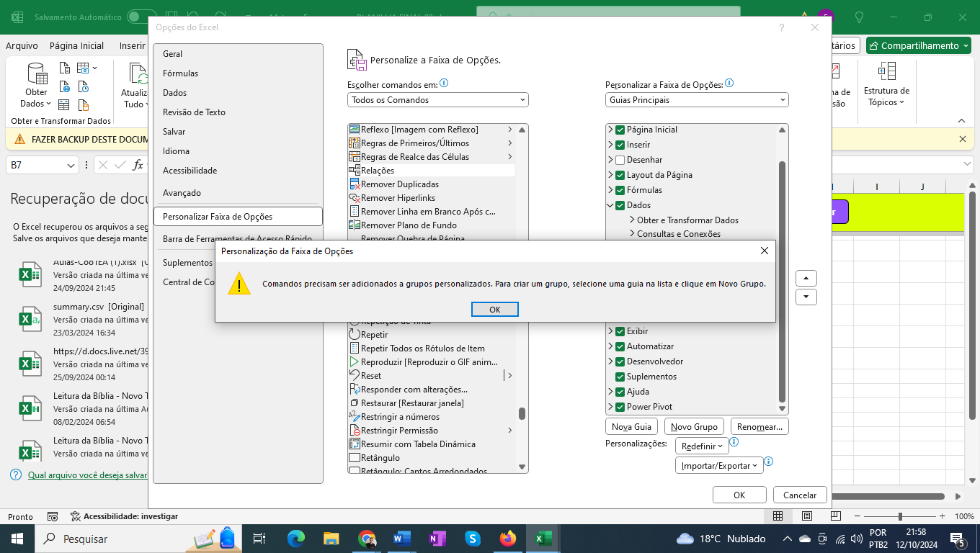Image resolution: width=980 pixels, height=553 pixels.
Task: Open the Importar/Exportar dropdown
Action: click(x=719, y=466)
